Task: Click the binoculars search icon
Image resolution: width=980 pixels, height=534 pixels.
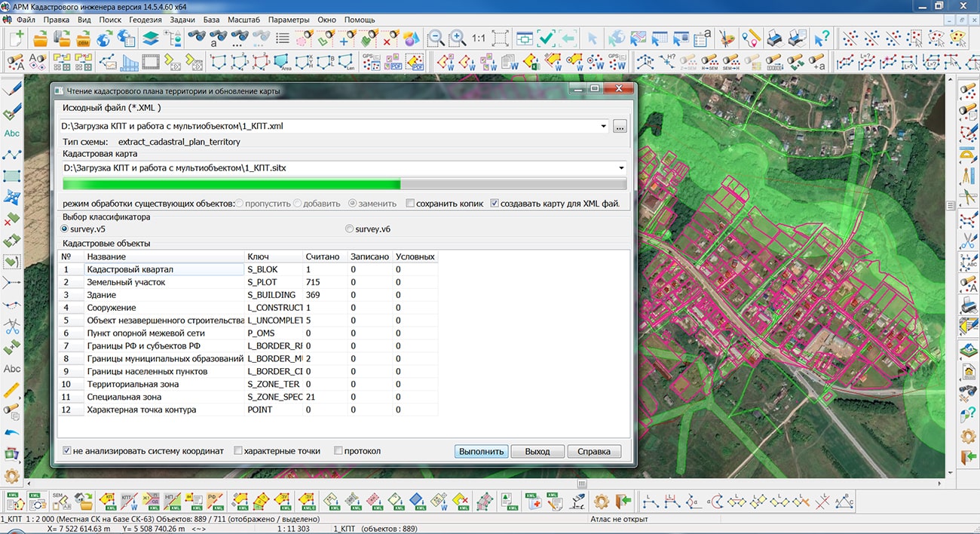Action: point(197,38)
